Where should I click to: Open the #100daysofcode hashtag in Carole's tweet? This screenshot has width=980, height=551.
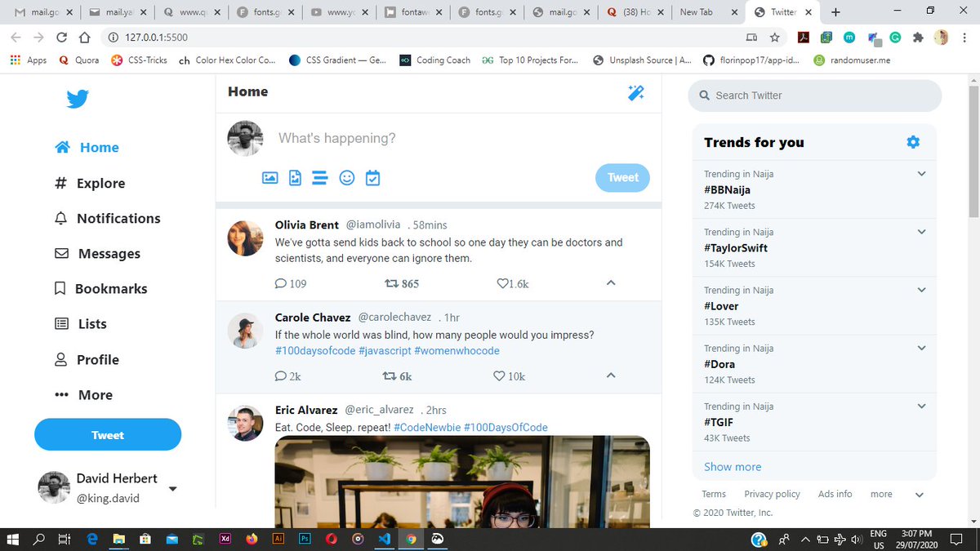coord(314,351)
